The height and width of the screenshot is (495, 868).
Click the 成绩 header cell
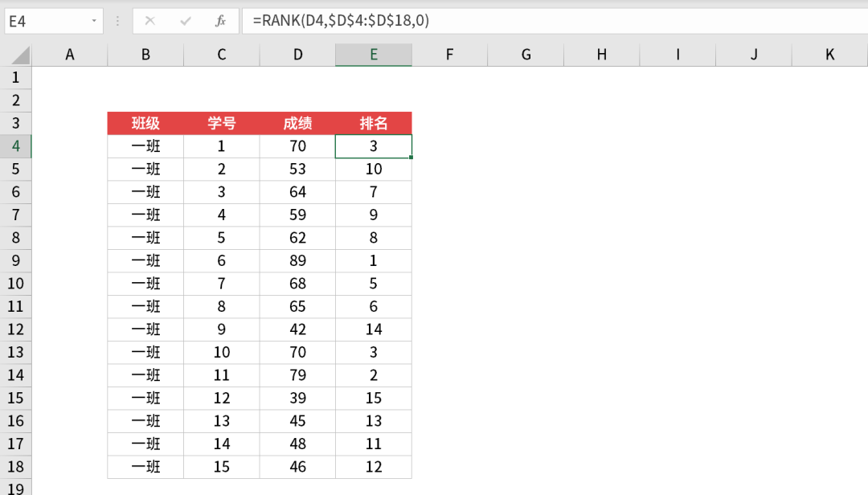click(x=297, y=123)
